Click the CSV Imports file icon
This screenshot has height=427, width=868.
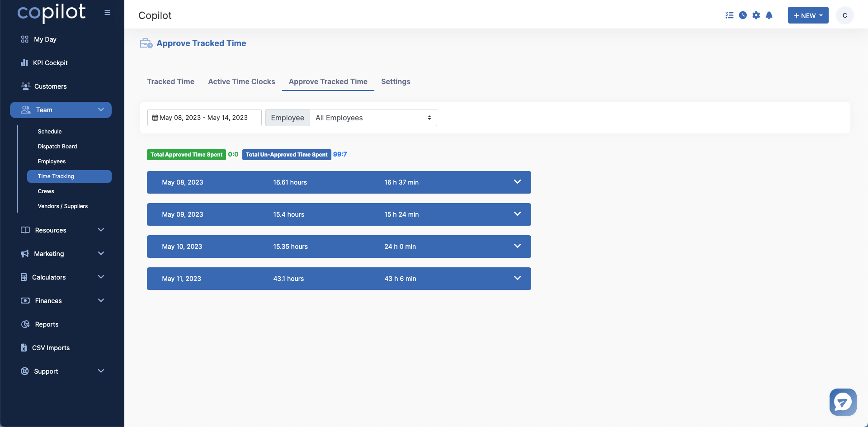pyautogui.click(x=24, y=347)
